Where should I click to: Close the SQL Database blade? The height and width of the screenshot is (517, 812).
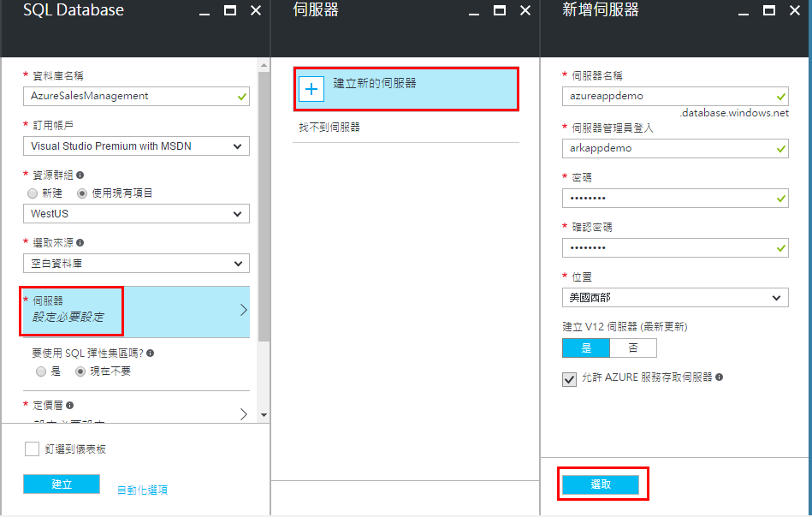click(256, 10)
